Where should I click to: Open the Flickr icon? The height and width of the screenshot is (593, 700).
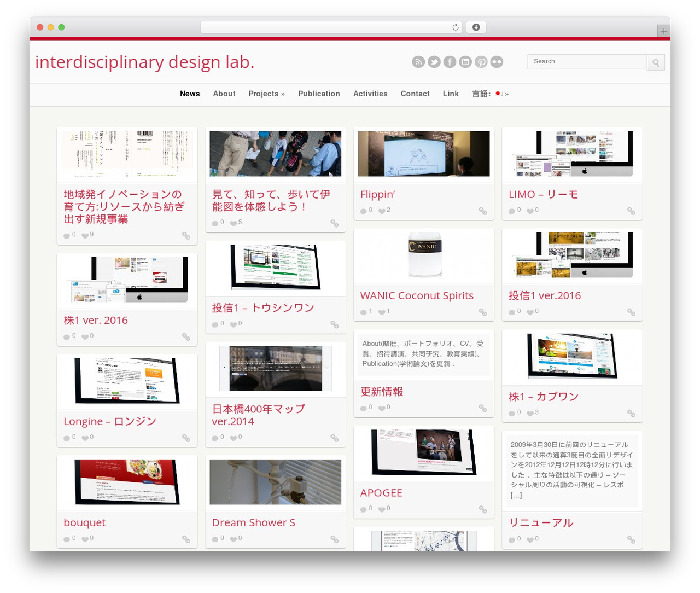[497, 62]
